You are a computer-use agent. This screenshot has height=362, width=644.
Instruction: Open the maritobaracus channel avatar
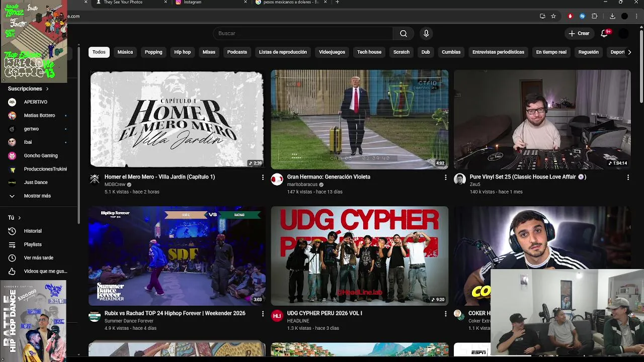click(x=277, y=179)
